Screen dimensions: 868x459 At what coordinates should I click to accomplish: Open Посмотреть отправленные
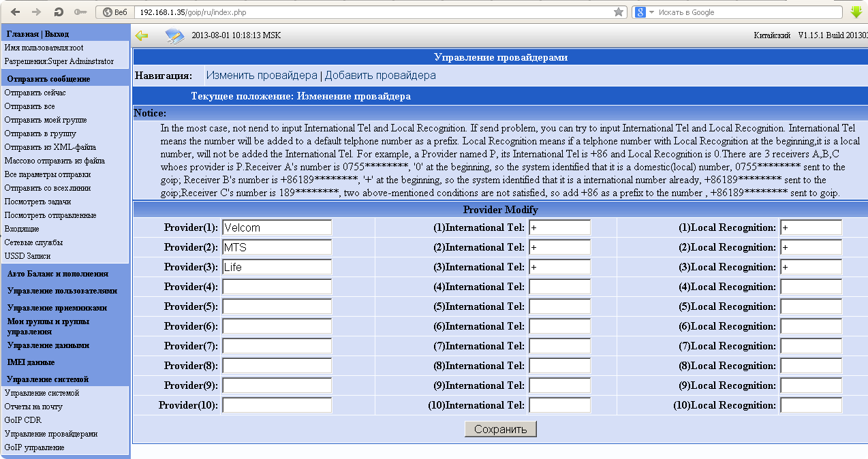coord(50,215)
